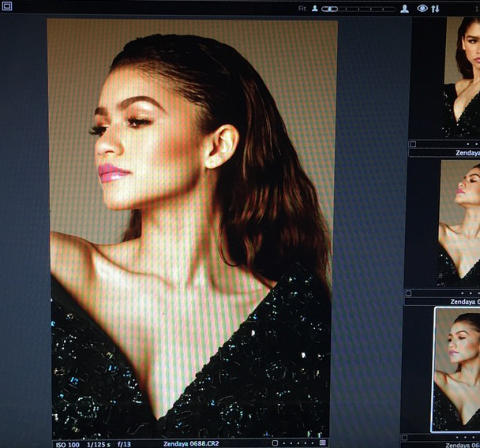This screenshot has height=448, width=480.
Task: Click the grid icon at main image's bottom-right
Action: tap(322, 443)
